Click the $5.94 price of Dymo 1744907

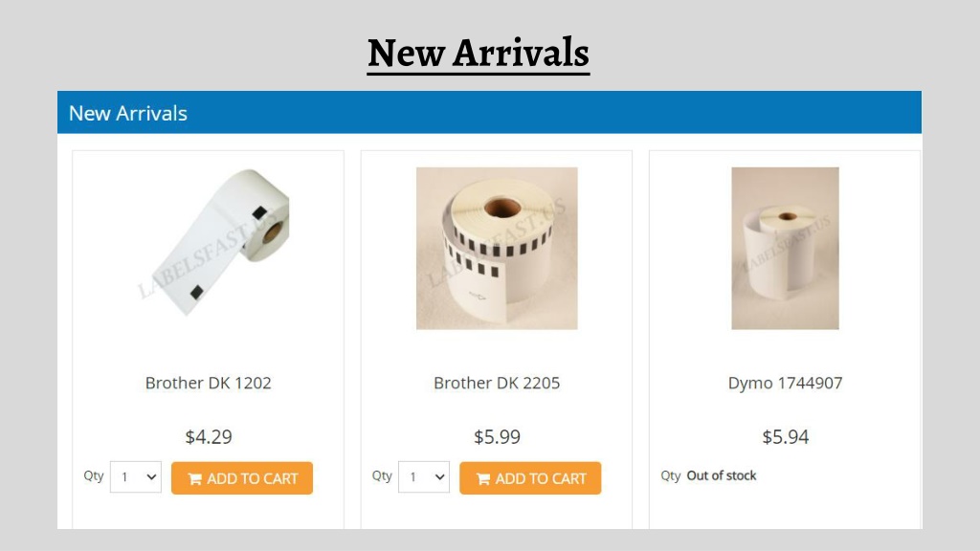tap(785, 436)
